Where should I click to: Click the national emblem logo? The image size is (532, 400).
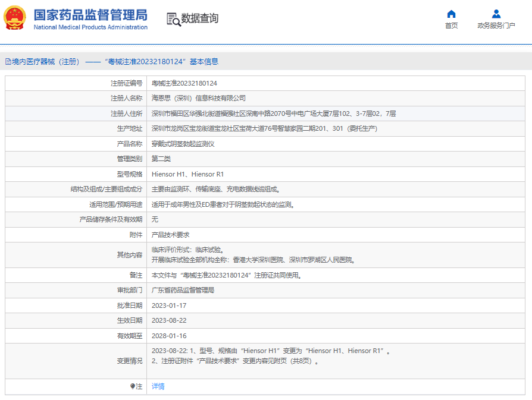(15, 18)
